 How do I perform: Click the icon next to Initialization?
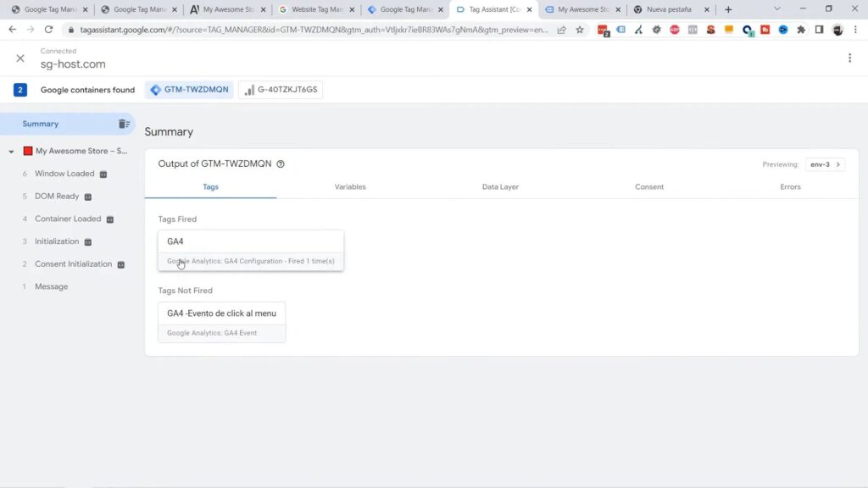click(88, 242)
